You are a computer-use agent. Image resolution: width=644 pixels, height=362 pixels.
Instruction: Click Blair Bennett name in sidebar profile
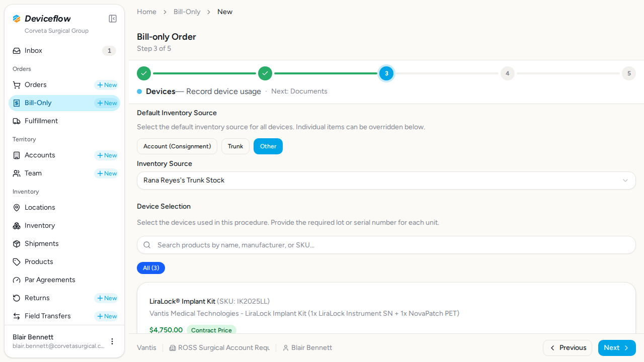[33, 337]
